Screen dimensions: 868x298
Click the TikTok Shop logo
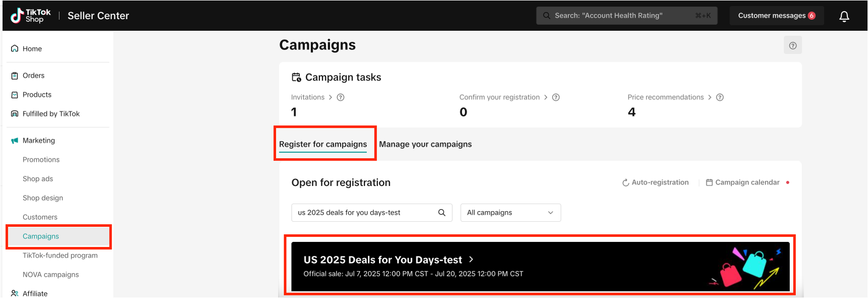pos(31,16)
